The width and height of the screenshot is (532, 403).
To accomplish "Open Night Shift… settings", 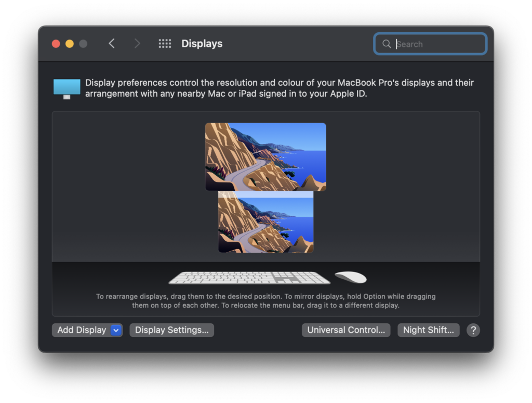I will [x=429, y=330].
